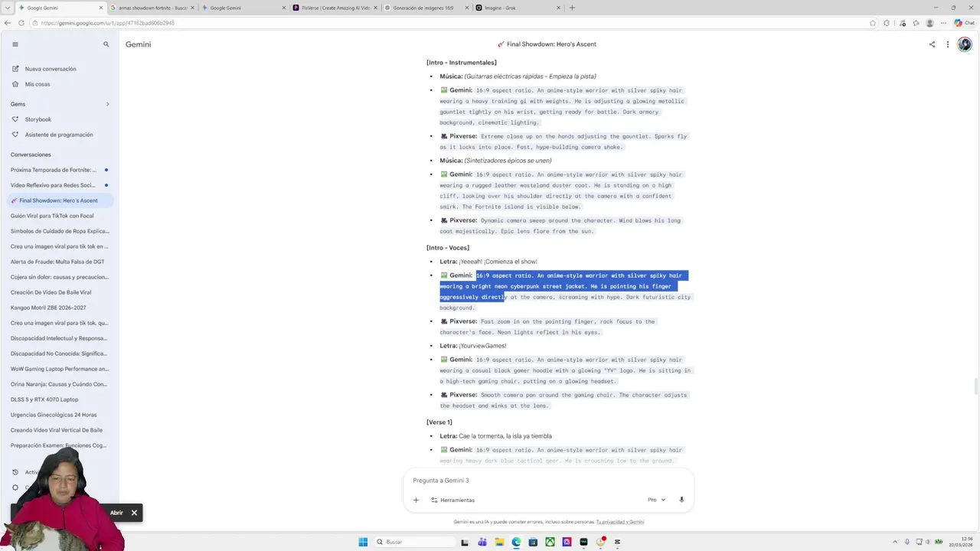The image size is (980, 551).
Task: Open the sidebar search magnifier
Action: point(106,44)
